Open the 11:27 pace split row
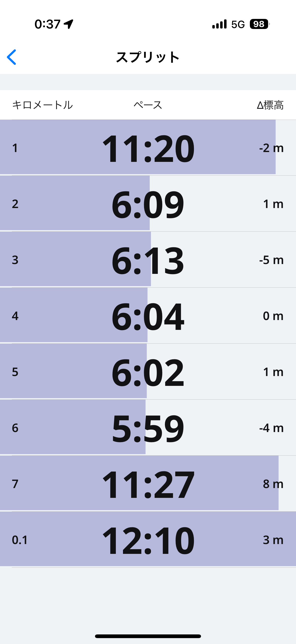Image resolution: width=296 pixels, height=644 pixels. (x=148, y=484)
